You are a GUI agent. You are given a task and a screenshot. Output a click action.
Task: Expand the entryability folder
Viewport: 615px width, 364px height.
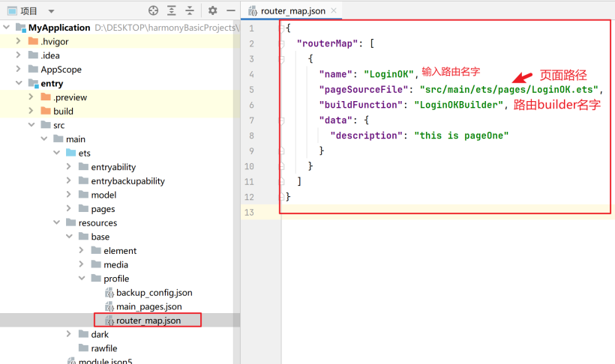tap(69, 166)
